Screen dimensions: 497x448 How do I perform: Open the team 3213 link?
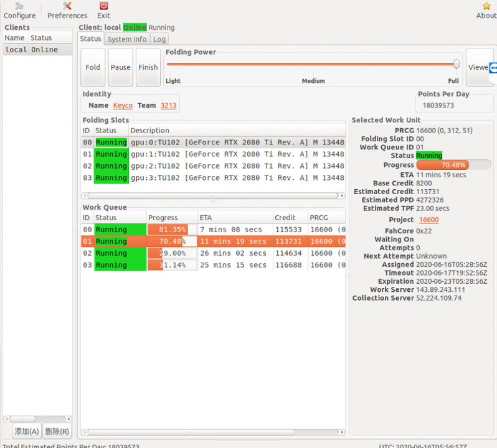pos(168,105)
